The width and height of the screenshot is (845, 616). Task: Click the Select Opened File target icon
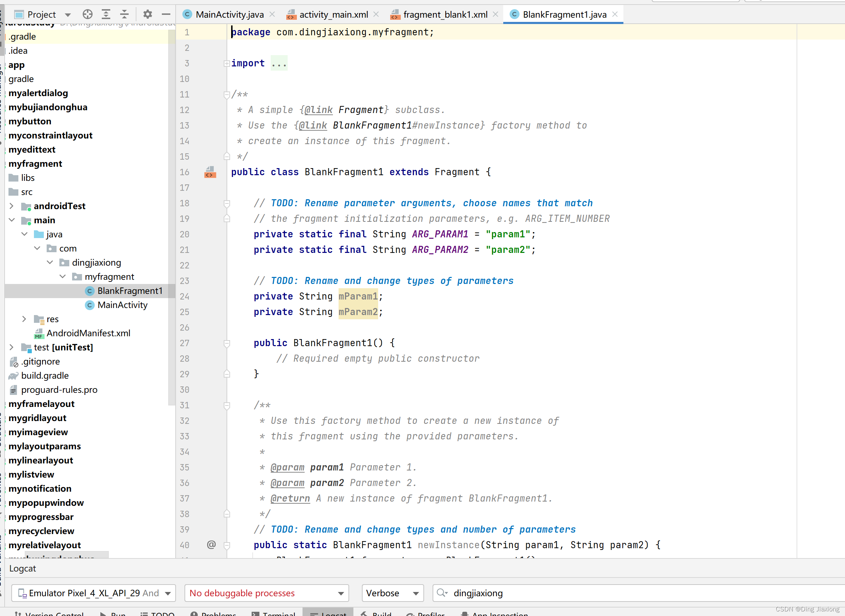[87, 14]
